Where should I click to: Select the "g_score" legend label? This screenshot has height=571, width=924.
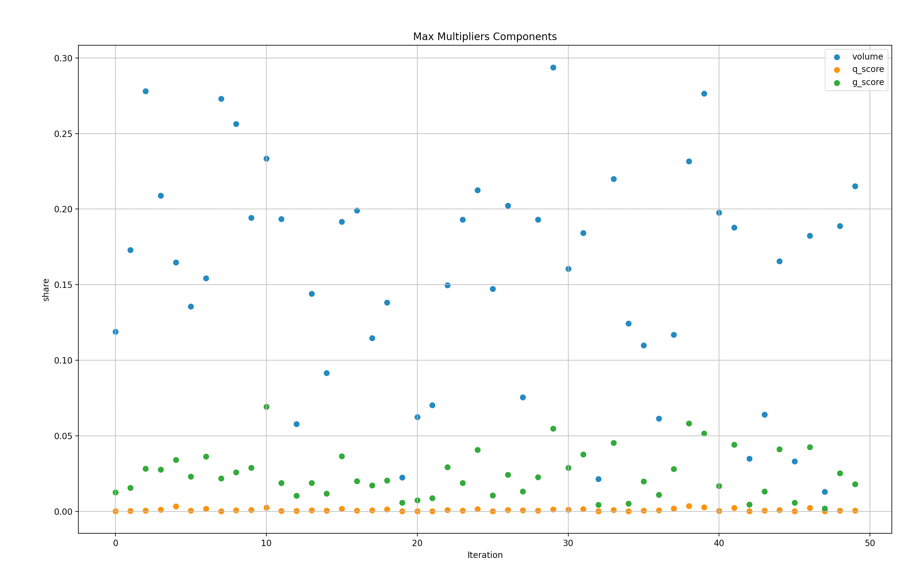click(868, 82)
